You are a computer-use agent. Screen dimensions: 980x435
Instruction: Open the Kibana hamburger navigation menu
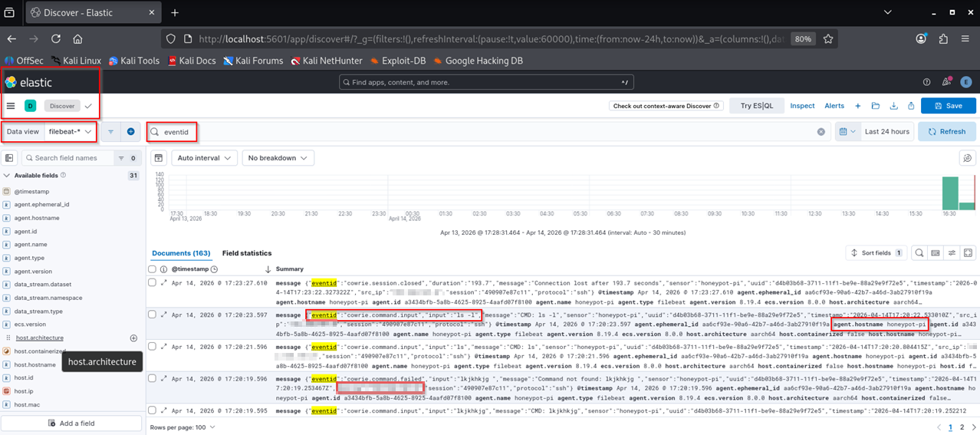pos(11,106)
